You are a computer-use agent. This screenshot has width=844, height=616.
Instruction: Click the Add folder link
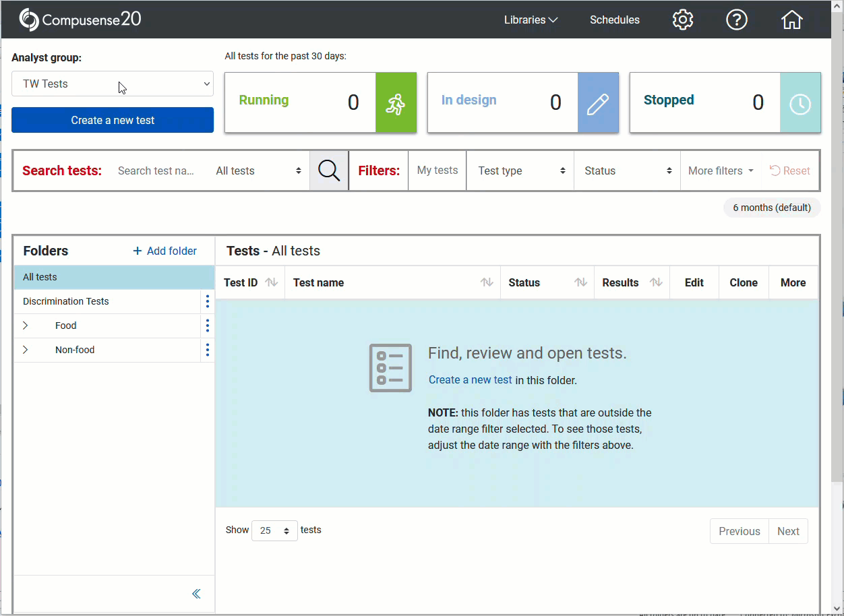(165, 251)
